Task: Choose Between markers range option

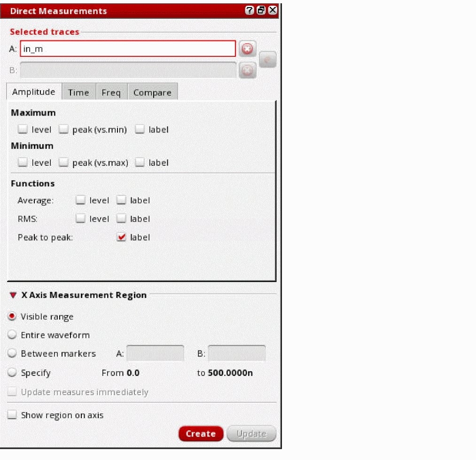Action: tap(13, 354)
